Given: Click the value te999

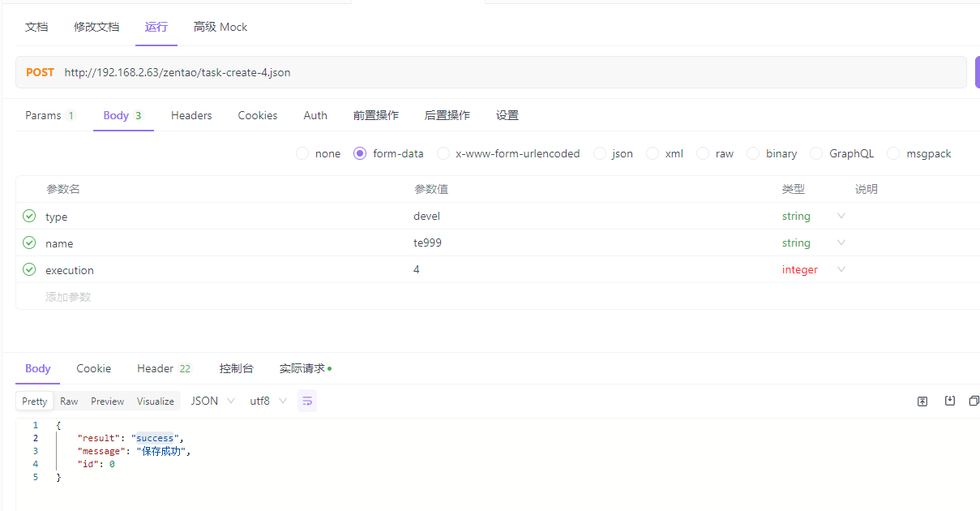Looking at the screenshot, I should pos(427,243).
